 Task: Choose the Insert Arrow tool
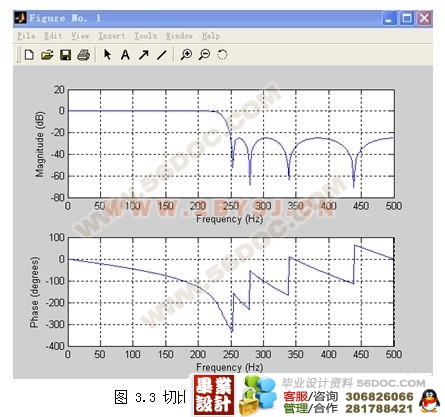coord(144,55)
